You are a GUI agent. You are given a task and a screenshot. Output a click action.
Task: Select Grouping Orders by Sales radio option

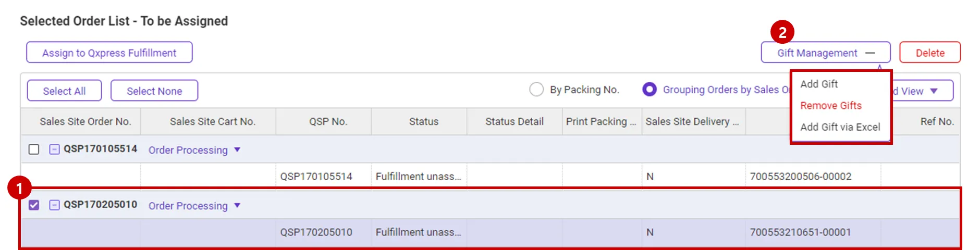(650, 90)
